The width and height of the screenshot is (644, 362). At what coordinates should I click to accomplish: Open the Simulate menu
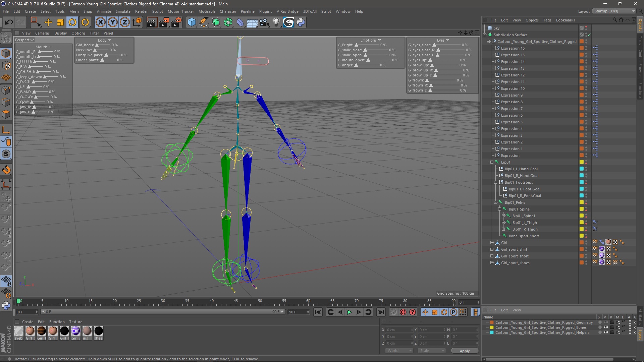[123, 11]
